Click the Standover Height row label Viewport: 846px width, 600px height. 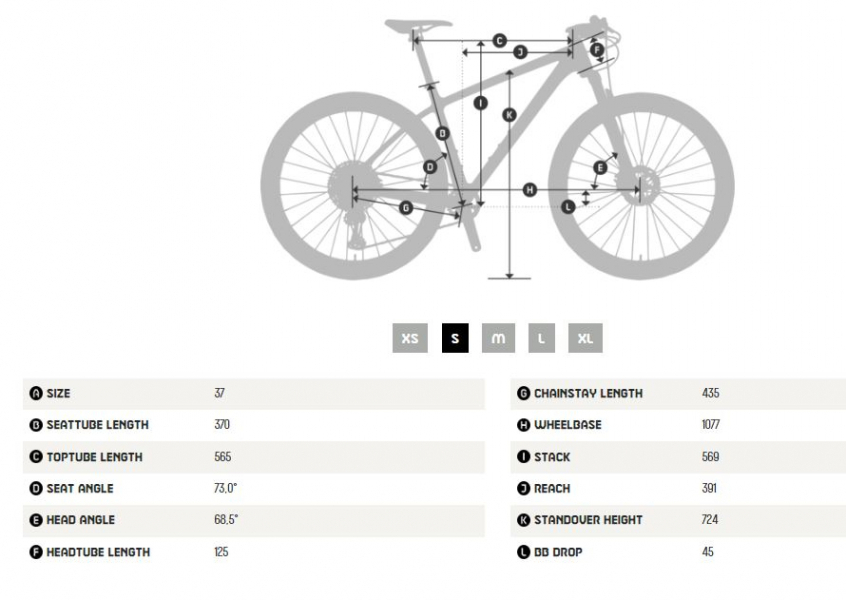pos(587,520)
